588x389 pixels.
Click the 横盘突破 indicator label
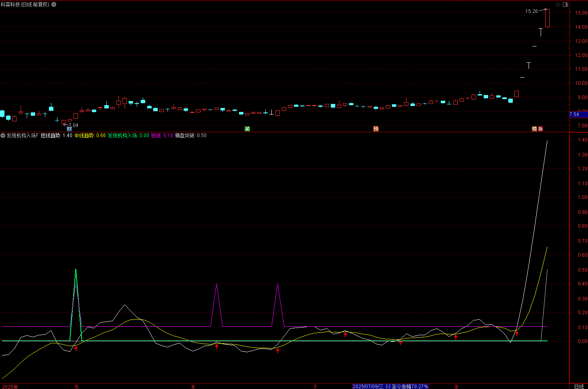click(x=185, y=135)
